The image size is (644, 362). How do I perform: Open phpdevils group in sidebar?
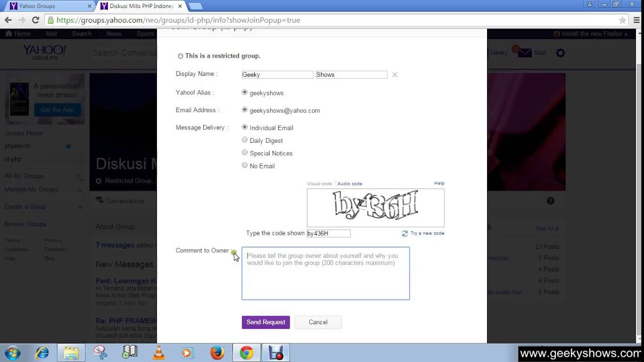[18, 146]
